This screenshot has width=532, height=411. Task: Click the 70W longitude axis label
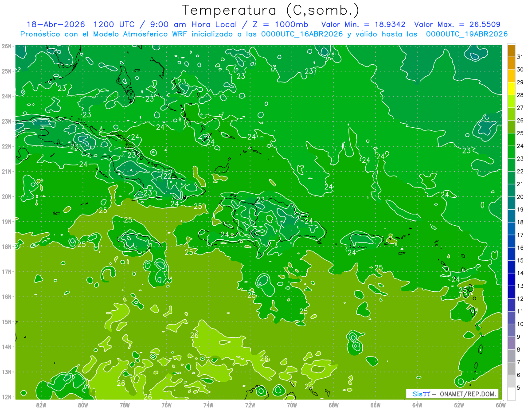click(x=292, y=404)
